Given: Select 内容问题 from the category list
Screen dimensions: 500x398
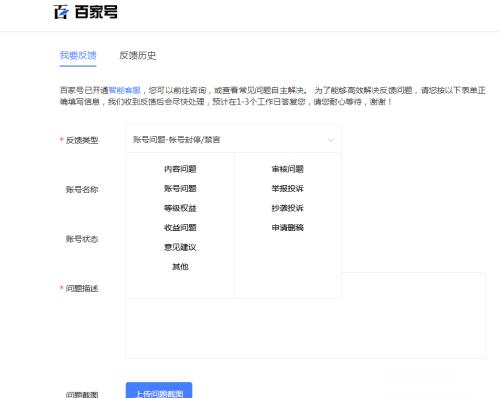Looking at the screenshot, I should click(x=180, y=169).
